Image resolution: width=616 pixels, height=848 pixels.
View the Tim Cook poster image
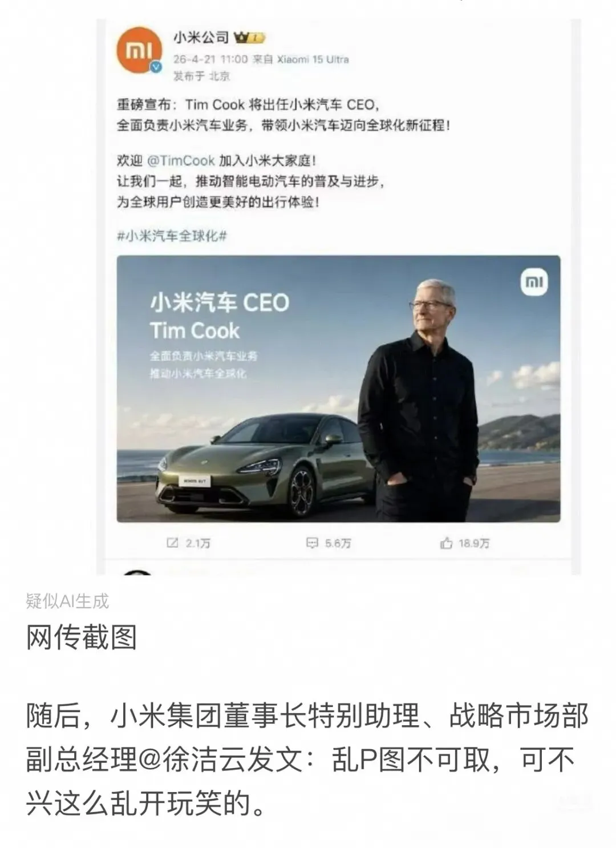point(338,389)
